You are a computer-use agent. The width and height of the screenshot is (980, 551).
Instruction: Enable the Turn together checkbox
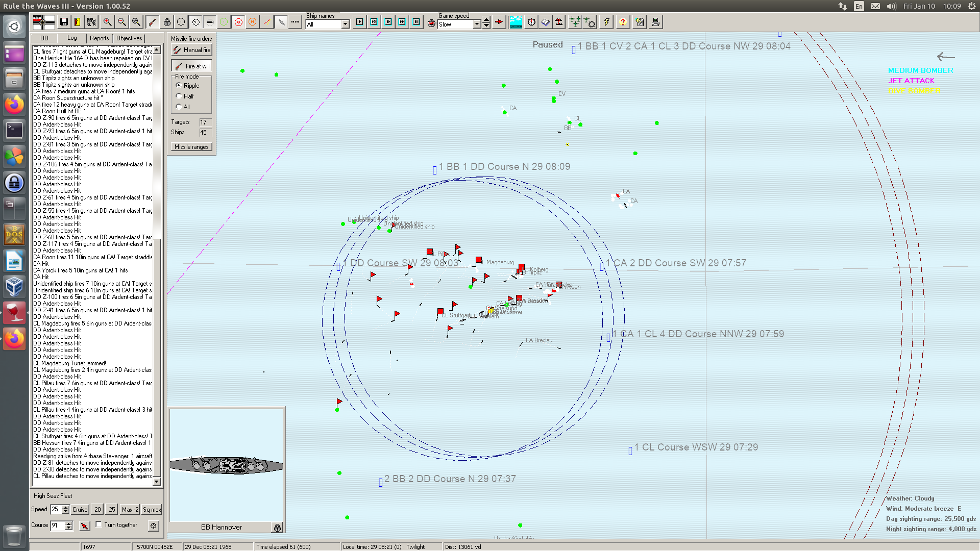click(x=99, y=524)
